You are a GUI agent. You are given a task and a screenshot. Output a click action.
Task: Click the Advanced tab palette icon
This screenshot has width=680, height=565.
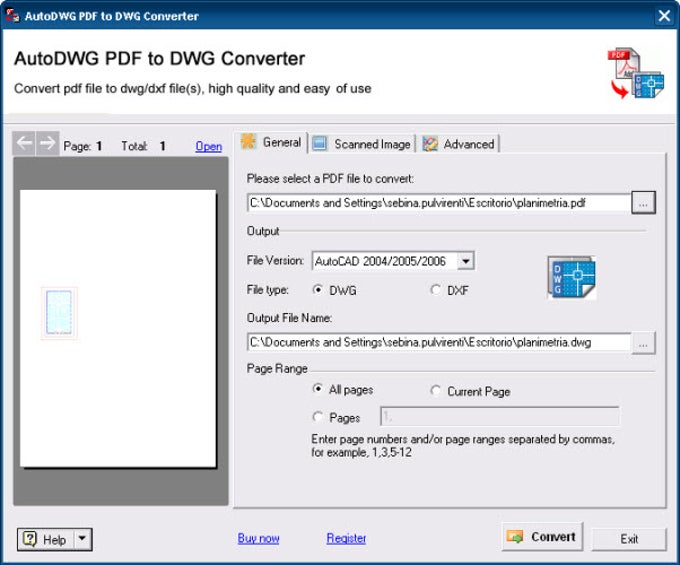point(430,144)
